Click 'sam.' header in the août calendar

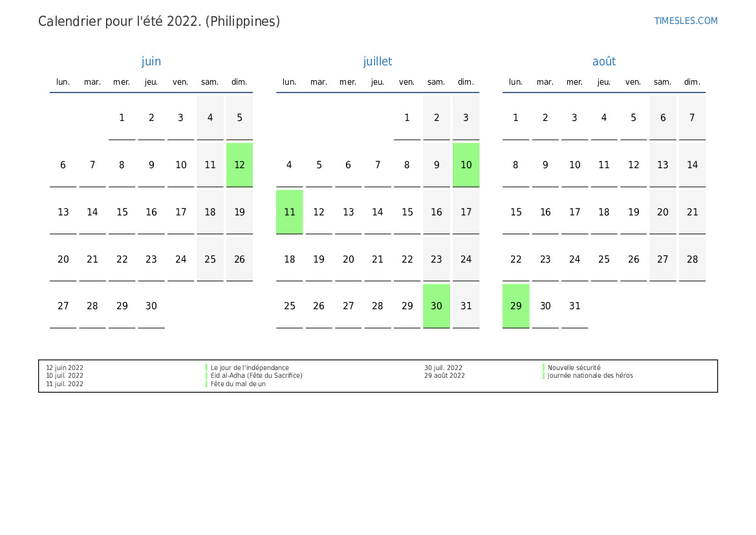662,82
